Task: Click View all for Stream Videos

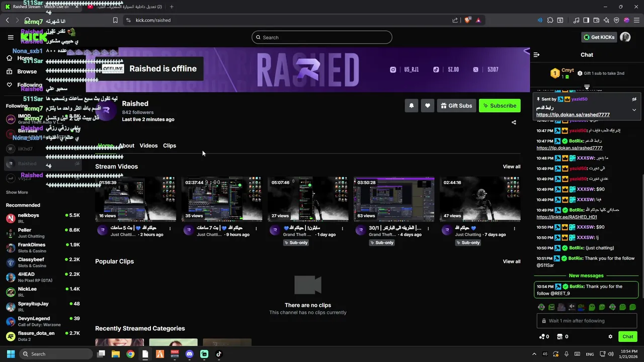Action: (512, 167)
